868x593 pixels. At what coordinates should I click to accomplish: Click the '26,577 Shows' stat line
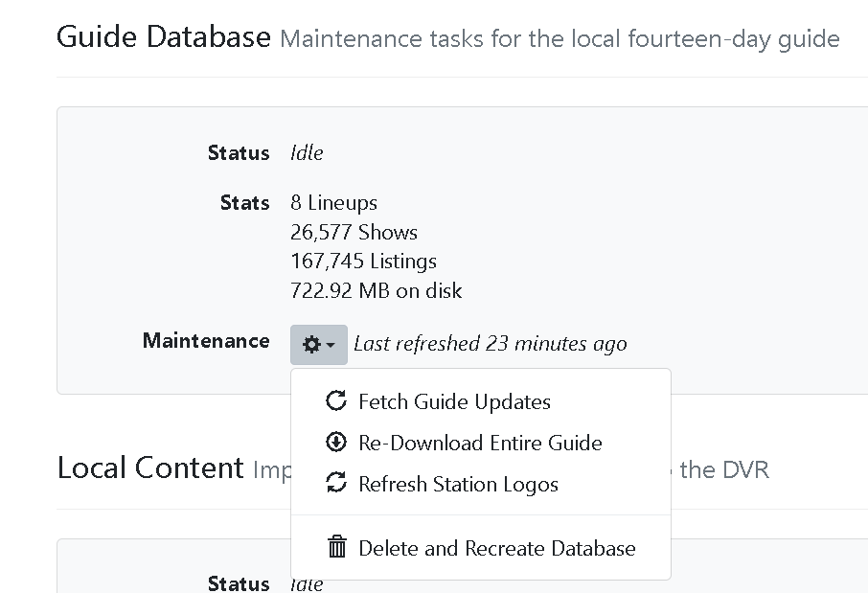[x=354, y=232]
